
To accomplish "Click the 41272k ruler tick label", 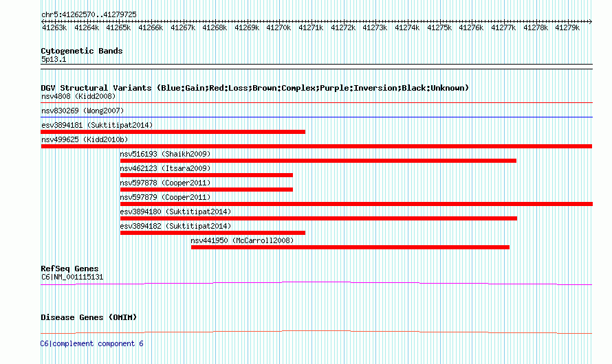I will [x=343, y=27].
